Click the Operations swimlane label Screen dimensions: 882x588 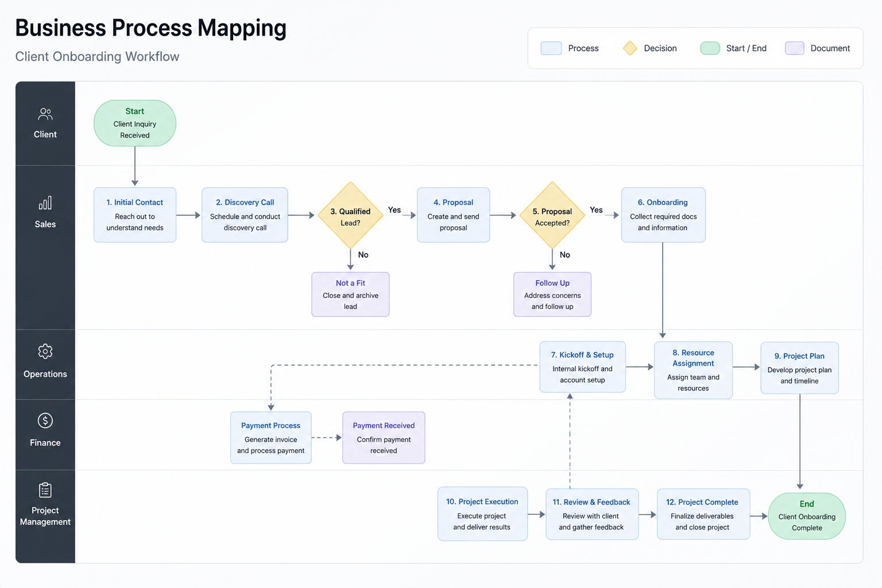pos(45,374)
